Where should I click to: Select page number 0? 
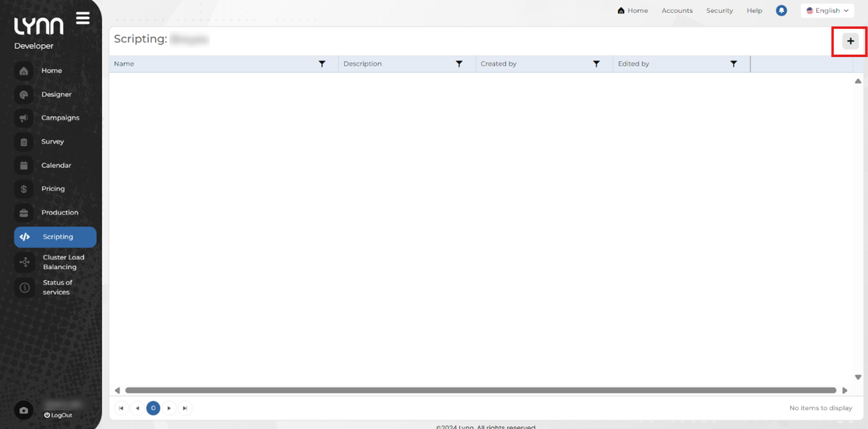pyautogui.click(x=153, y=408)
